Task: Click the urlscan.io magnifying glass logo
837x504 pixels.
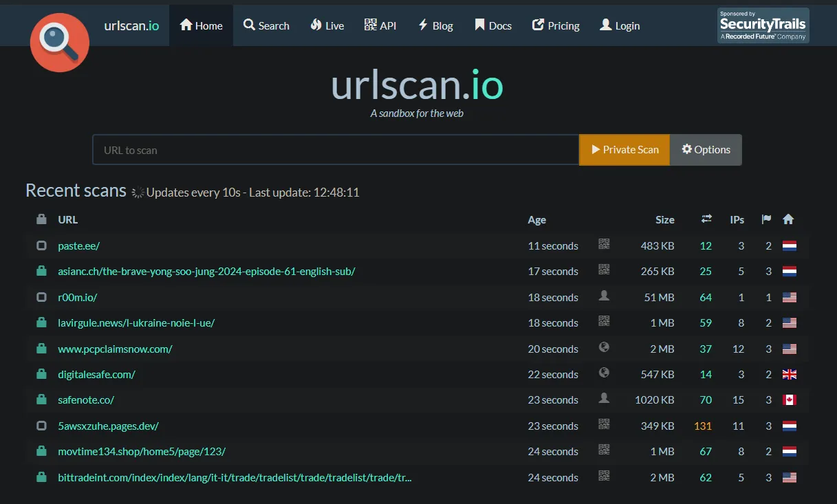Action: click(x=59, y=42)
